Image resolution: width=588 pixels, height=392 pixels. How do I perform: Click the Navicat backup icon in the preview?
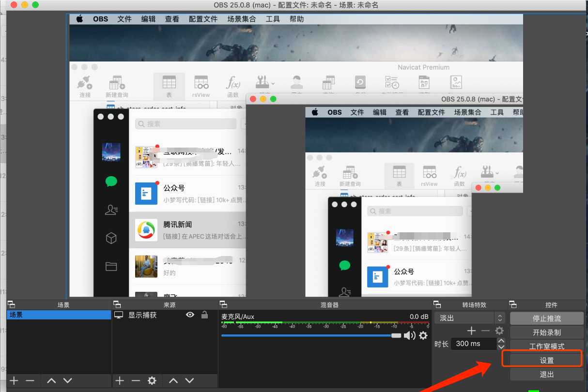pyautogui.click(x=360, y=82)
